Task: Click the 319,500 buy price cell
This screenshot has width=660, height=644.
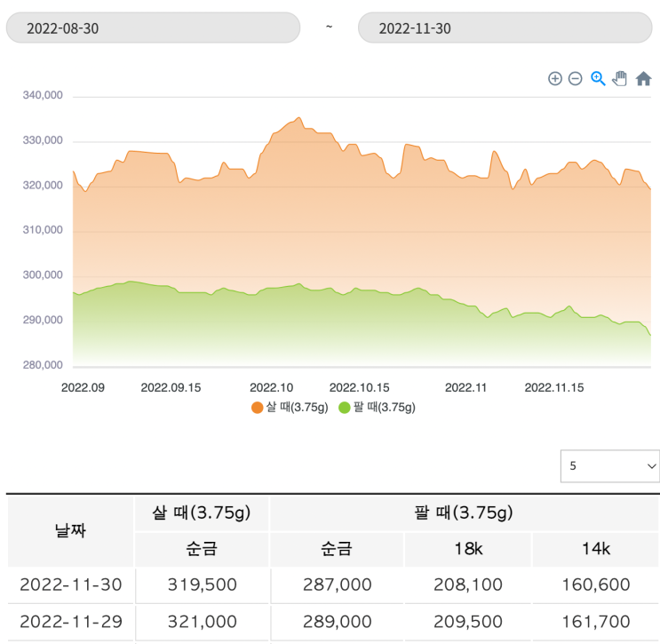Action: (202, 584)
